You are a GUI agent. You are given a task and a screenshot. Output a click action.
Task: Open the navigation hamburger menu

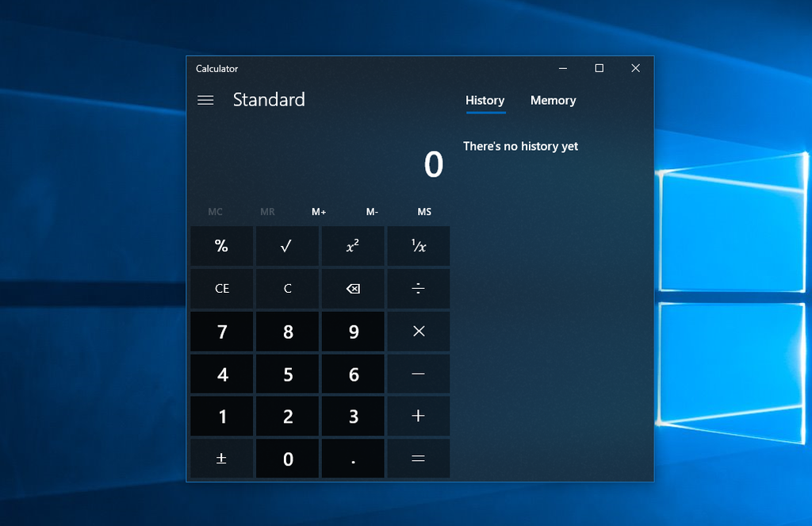pos(205,100)
